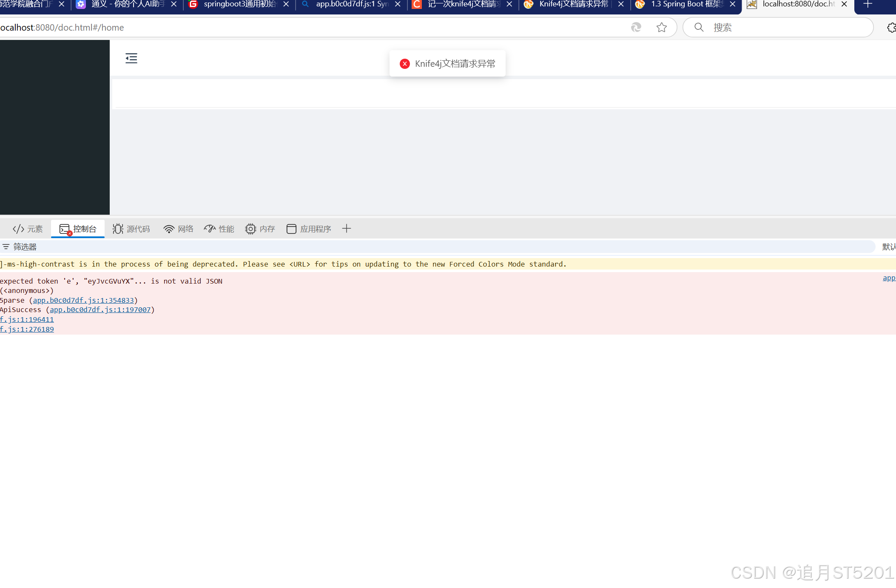Open the console filter funnel icon
The image size is (896, 588).
tap(6, 247)
